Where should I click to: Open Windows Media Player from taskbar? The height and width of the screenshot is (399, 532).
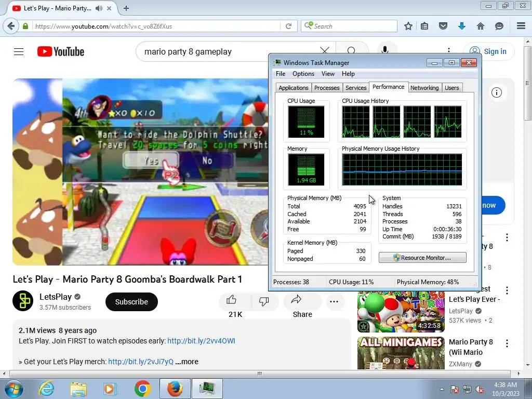(x=110, y=389)
